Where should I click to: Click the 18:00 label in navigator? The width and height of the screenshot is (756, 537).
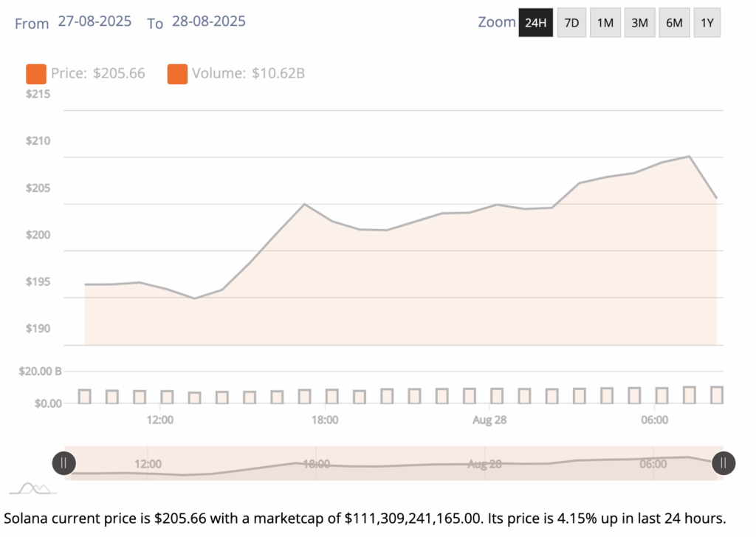(x=316, y=464)
